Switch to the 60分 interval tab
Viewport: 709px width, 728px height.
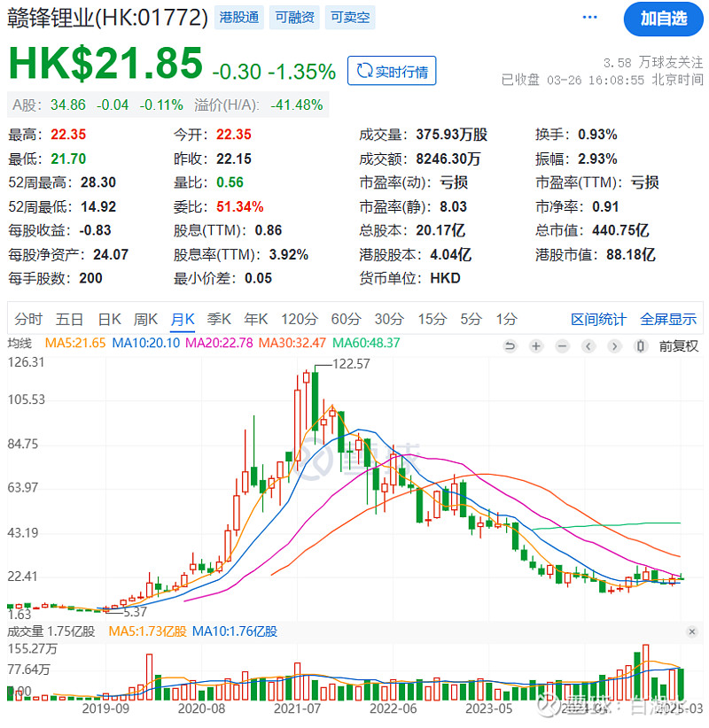[x=347, y=319]
